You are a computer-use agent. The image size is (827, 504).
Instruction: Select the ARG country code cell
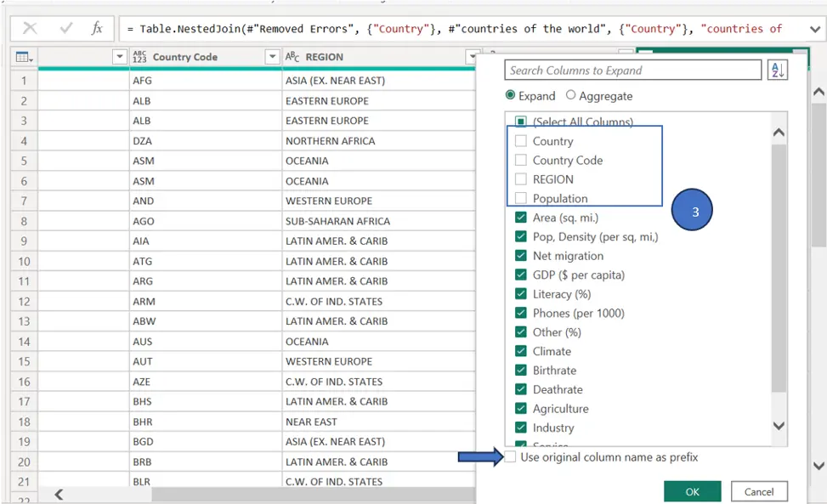[206, 281]
